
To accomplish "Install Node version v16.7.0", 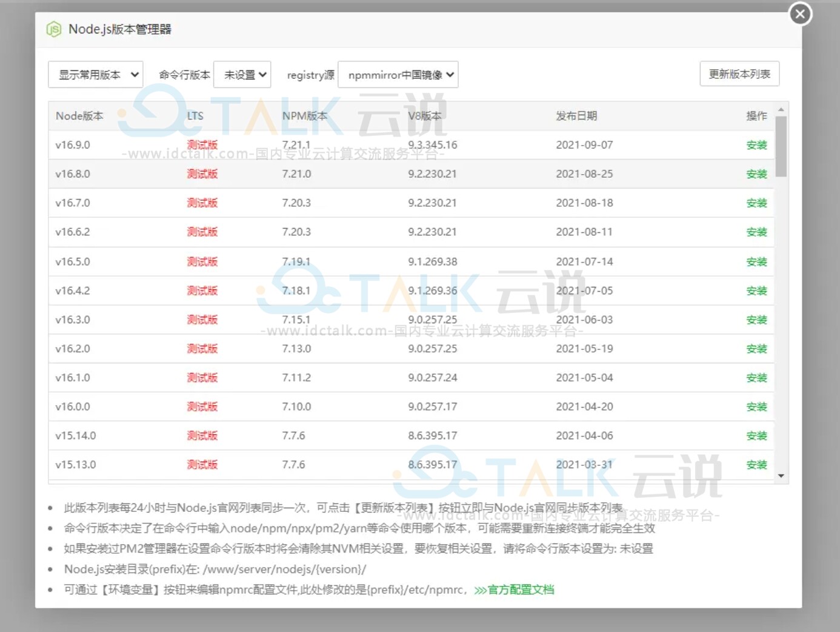I will point(756,203).
